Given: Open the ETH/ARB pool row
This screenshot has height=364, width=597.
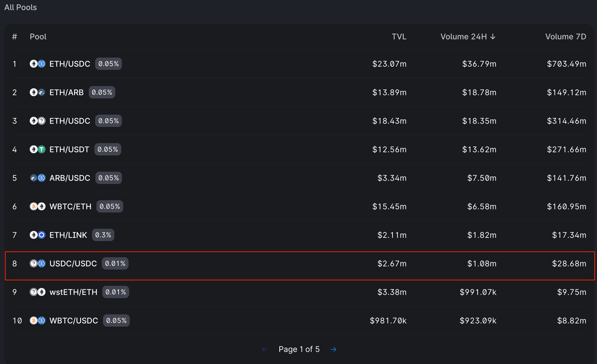Looking at the screenshot, I should click(66, 92).
